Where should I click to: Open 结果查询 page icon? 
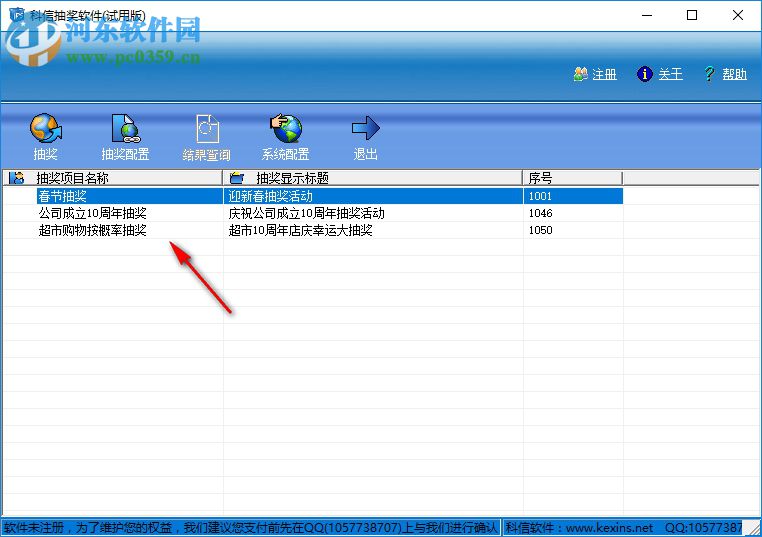[x=207, y=129]
